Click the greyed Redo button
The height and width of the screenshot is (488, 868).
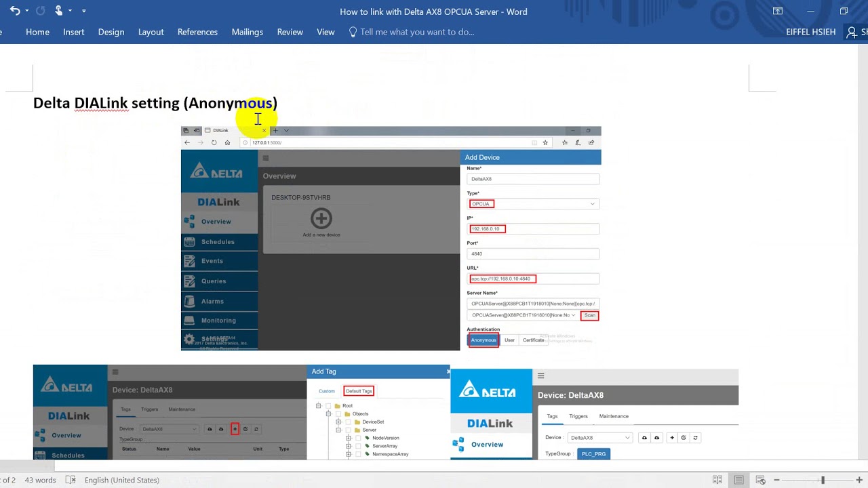click(40, 11)
